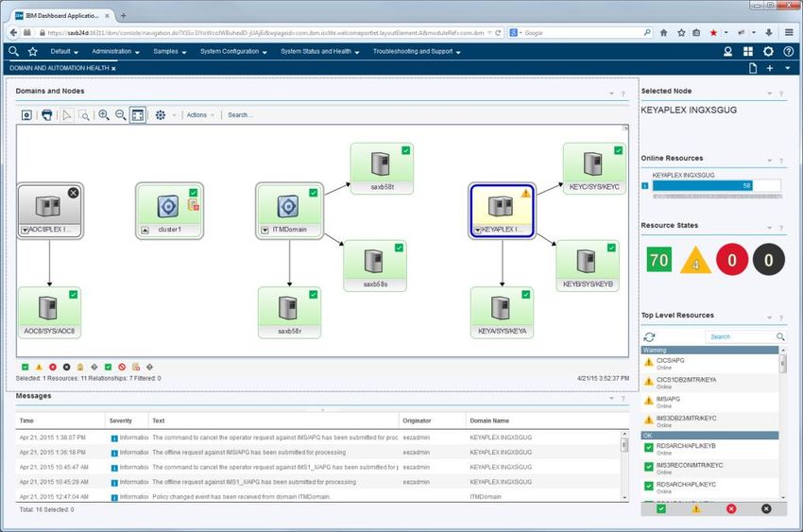Open the Administration menu
Viewport: 803px width, 532px height.
pos(116,52)
